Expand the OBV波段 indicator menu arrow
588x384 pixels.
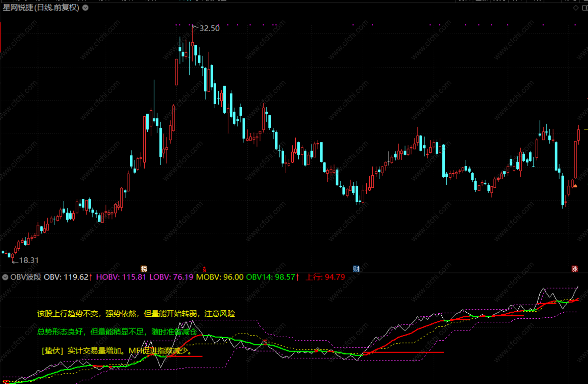[5, 277]
